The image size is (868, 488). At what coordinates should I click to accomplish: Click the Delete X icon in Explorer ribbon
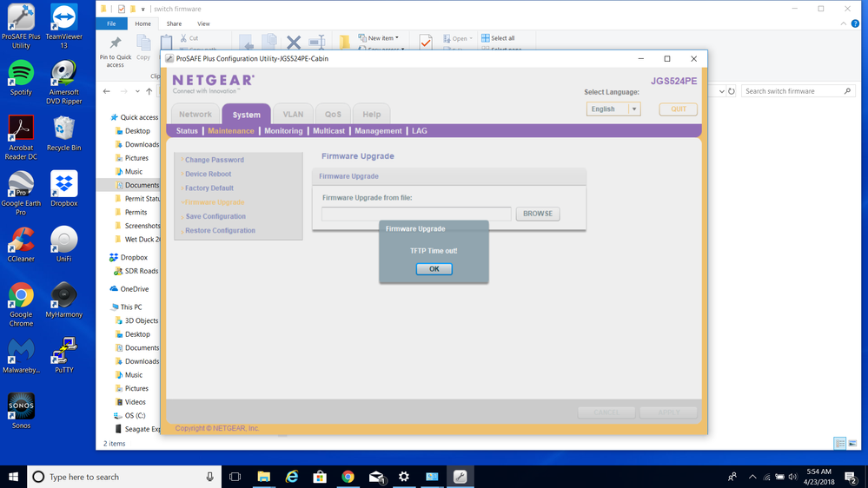294,42
